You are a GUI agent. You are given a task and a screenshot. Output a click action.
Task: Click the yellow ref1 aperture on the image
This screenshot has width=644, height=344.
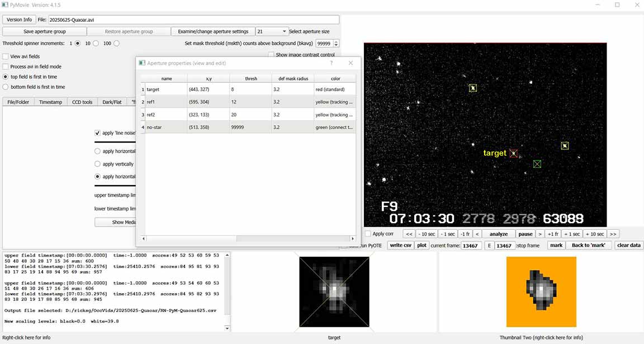point(565,146)
